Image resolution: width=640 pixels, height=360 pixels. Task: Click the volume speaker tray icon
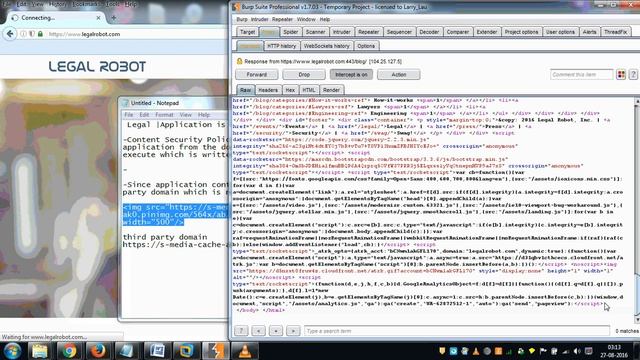point(577,351)
